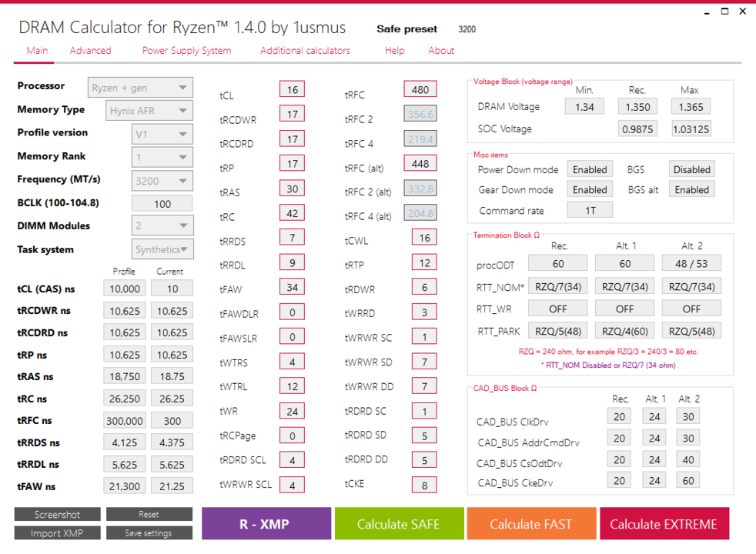This screenshot has height=554, width=756.
Task: Open the Processor dropdown
Action: click(140, 88)
